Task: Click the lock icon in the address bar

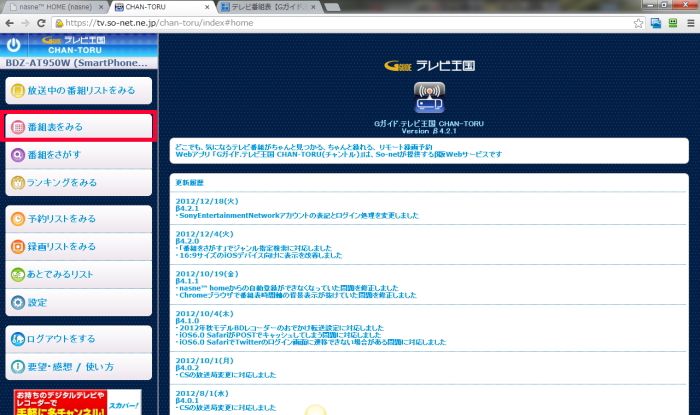Action: tap(59, 23)
